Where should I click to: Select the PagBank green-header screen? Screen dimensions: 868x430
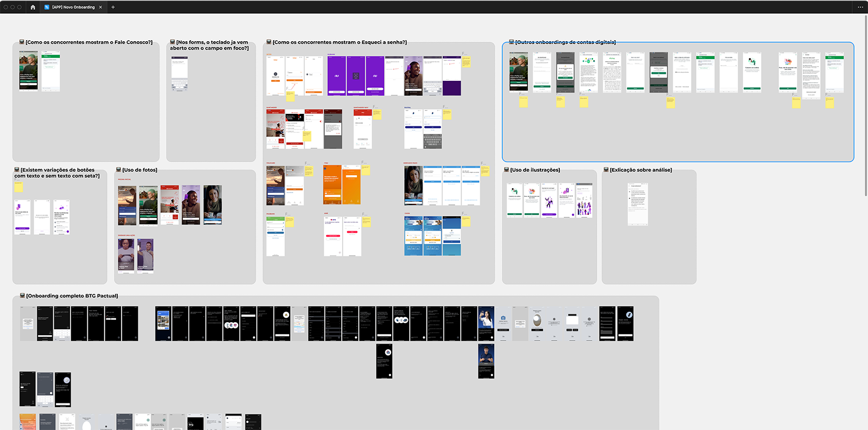tap(275, 236)
